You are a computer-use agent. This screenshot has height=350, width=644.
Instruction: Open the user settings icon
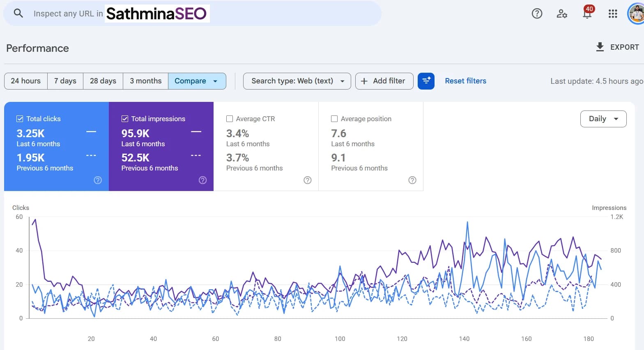[x=562, y=14]
